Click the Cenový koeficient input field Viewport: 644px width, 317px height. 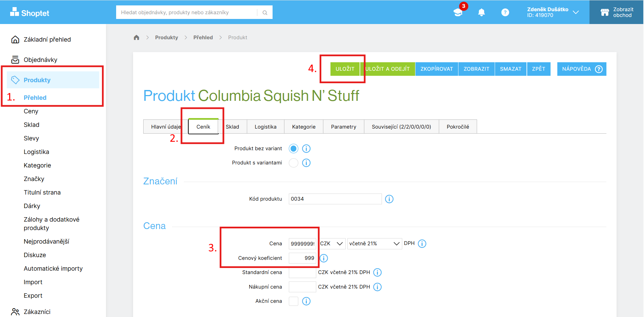(x=302, y=258)
